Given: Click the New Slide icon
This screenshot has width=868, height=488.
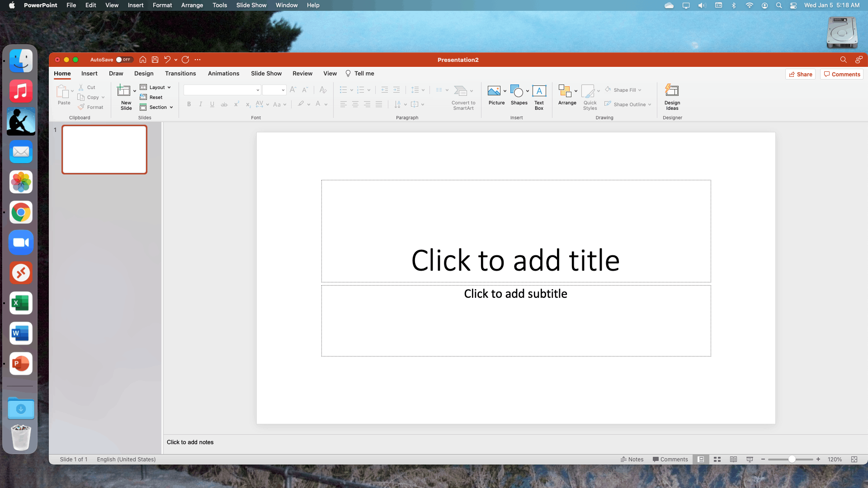Looking at the screenshot, I should click(123, 91).
